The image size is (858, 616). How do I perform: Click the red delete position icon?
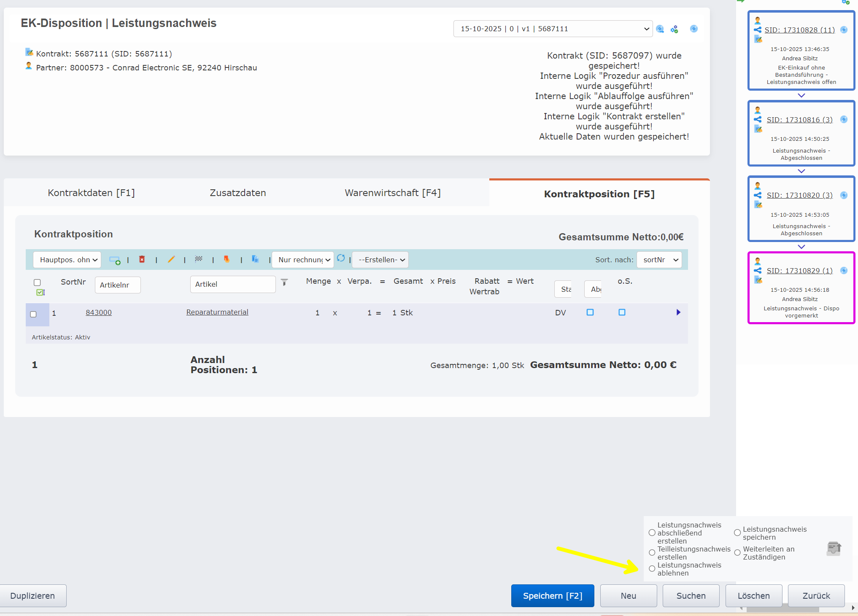[142, 259]
